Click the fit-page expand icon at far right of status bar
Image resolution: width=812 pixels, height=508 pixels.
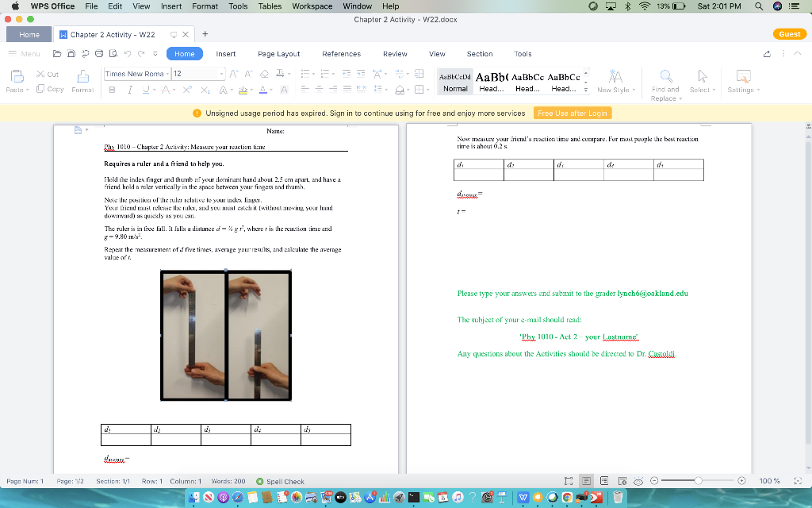[798, 481]
